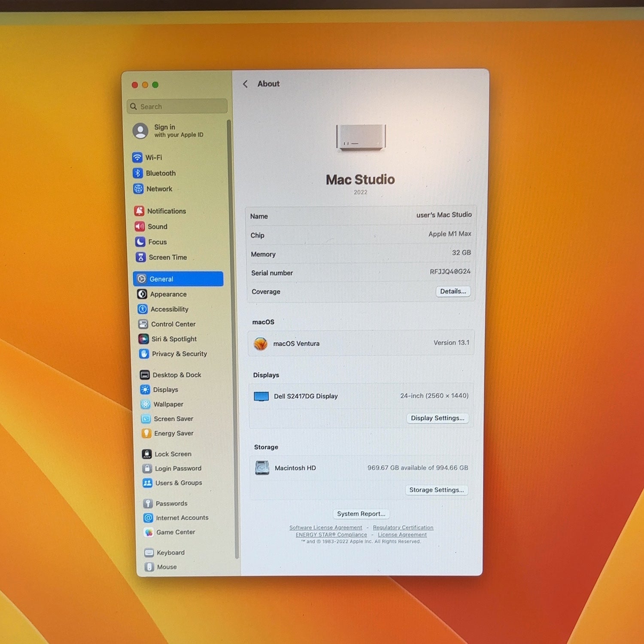Click the computer name 'user's Mac Studio'
Screen dimensions: 644x644
coord(444,215)
